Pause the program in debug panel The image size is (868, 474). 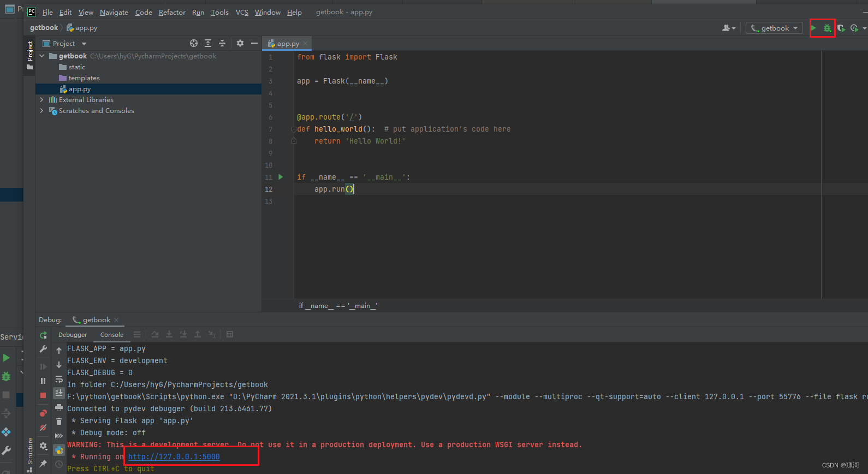pyautogui.click(x=43, y=381)
